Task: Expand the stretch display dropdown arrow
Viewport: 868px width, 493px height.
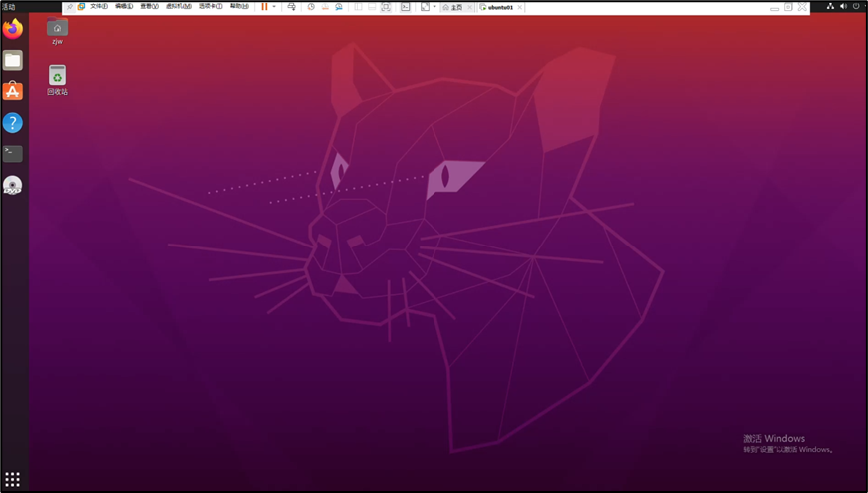Action: click(434, 7)
